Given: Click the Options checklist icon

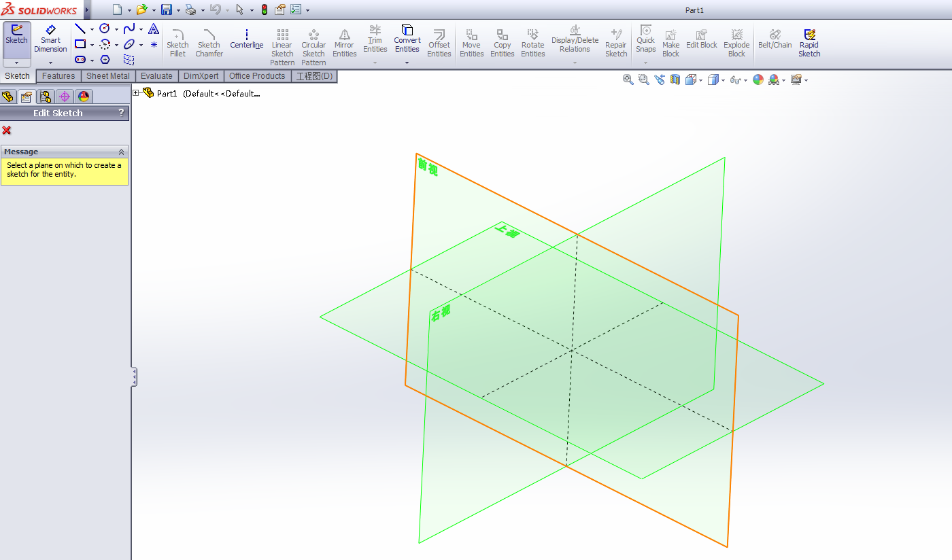Looking at the screenshot, I should click(296, 10).
